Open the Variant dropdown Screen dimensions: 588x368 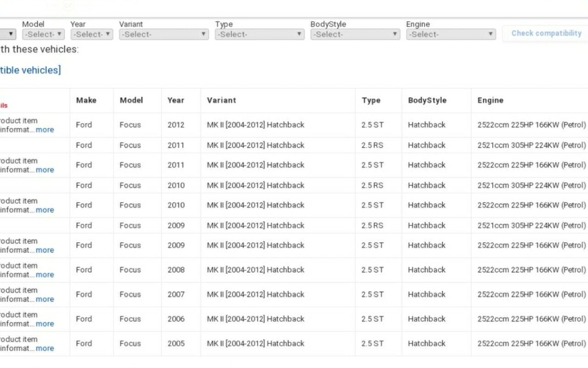(x=164, y=34)
